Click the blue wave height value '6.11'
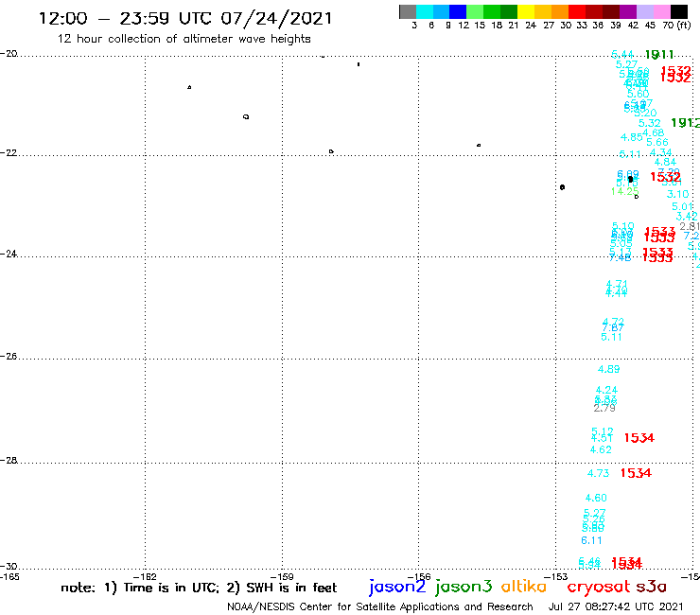The image size is (700, 615). click(591, 541)
